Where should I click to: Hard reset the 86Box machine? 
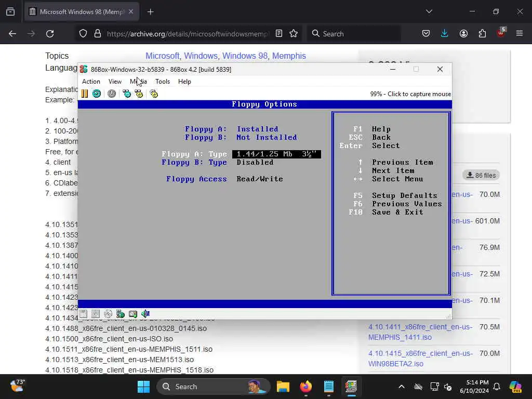[x=97, y=94]
